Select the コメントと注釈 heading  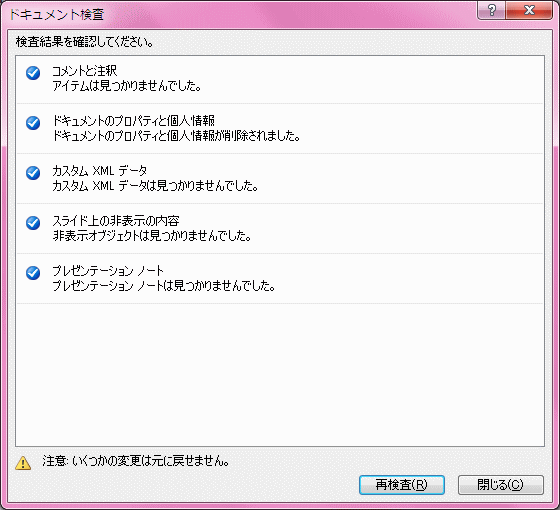click(85, 71)
